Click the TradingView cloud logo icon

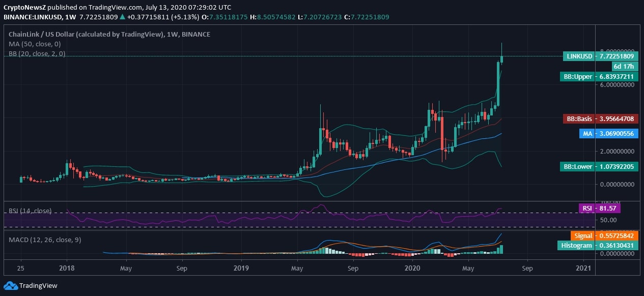coord(10,286)
